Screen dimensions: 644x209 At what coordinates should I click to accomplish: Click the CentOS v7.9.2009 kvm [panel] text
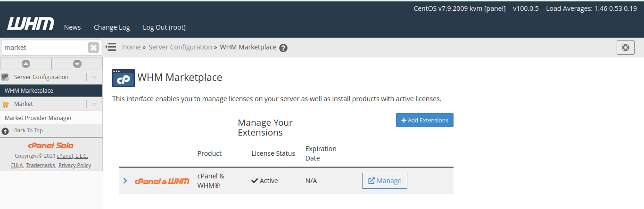[x=460, y=8]
